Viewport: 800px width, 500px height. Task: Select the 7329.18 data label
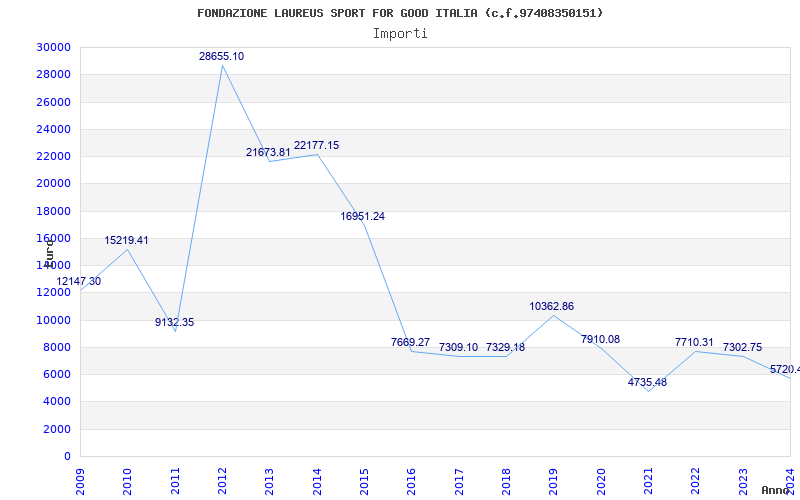point(505,347)
